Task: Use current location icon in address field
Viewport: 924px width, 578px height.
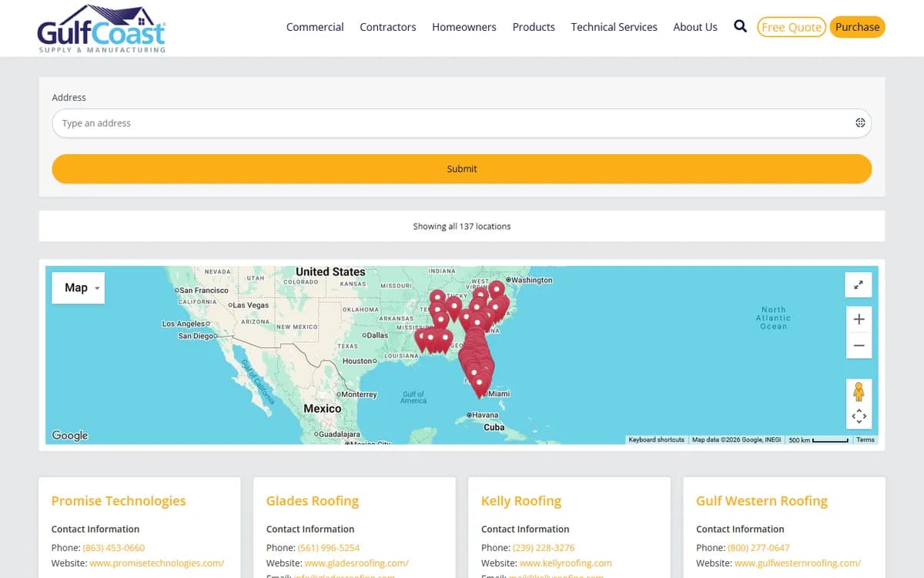Action: click(860, 123)
